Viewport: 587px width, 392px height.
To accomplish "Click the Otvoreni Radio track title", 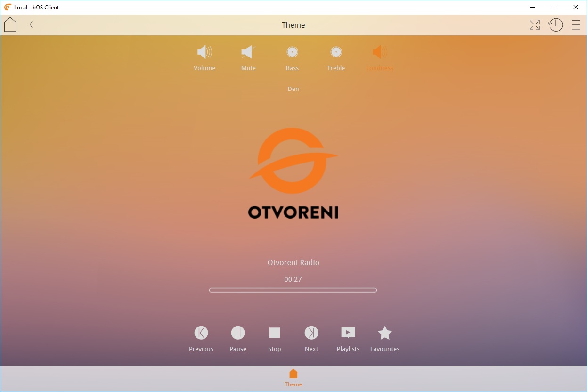I will point(293,262).
